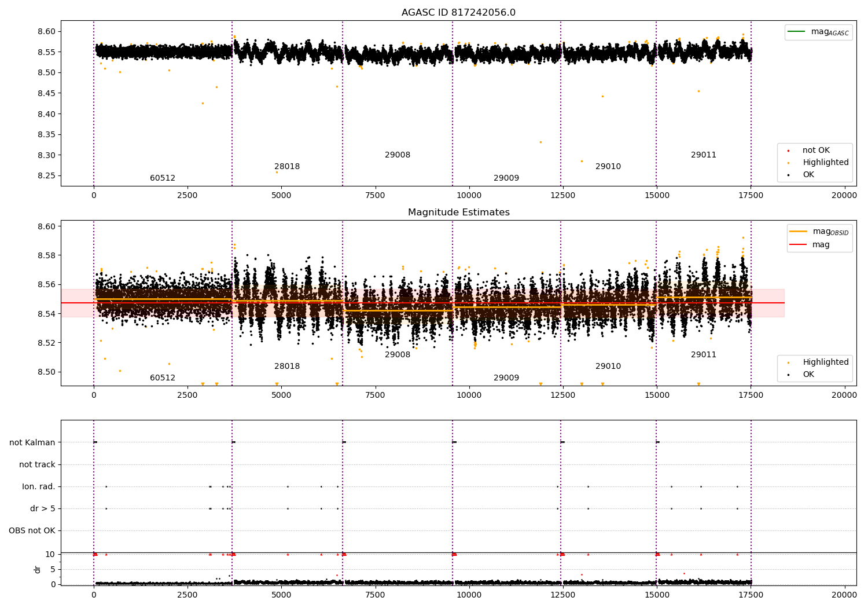Image resolution: width=868 pixels, height=608 pixels.
Task: Select obsid label 29008 in the AGASC ID plot
Action: pyautogui.click(x=398, y=155)
